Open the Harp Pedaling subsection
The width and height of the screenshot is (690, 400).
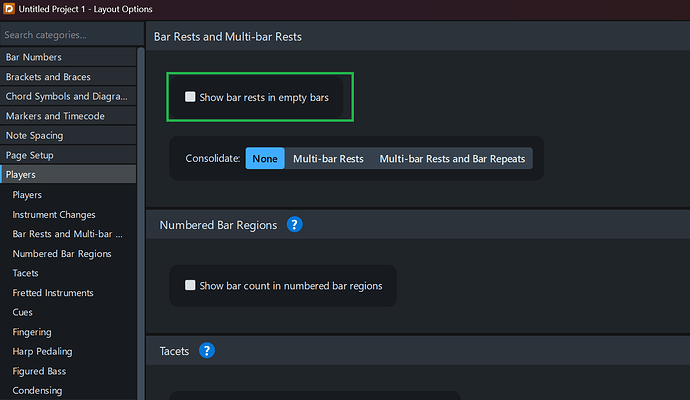pyautogui.click(x=42, y=351)
